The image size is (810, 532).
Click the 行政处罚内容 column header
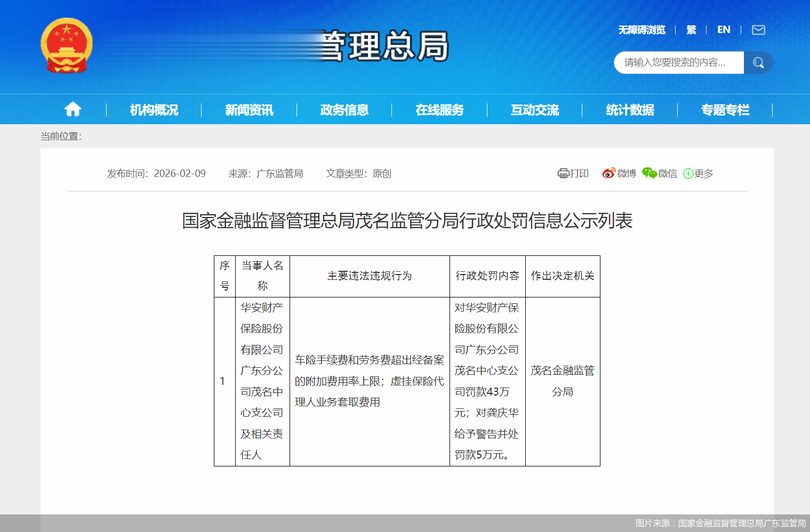point(487,276)
